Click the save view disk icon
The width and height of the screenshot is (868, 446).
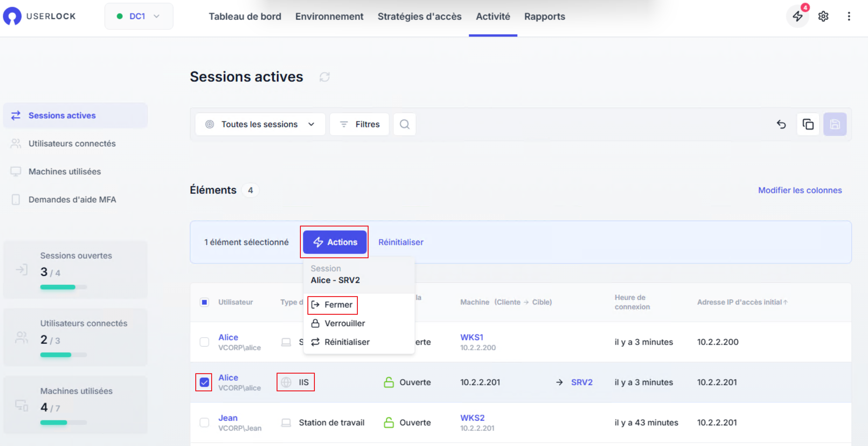(835, 124)
